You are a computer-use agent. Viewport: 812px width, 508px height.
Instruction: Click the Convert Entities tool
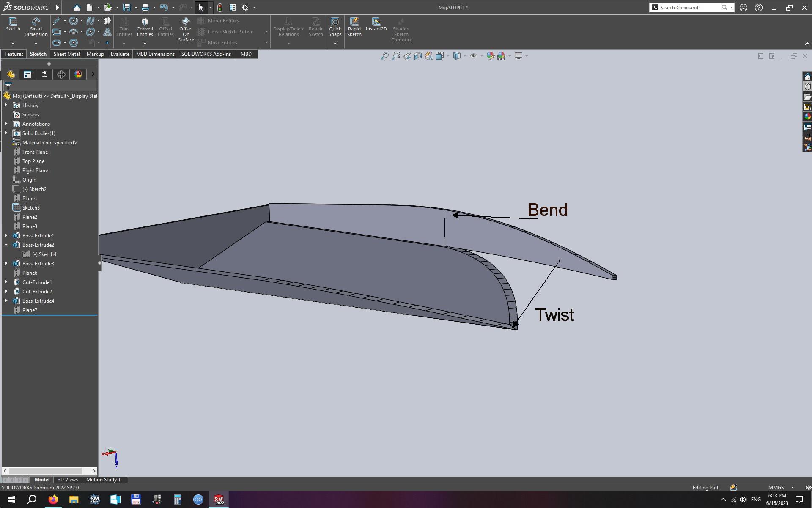tap(145, 26)
